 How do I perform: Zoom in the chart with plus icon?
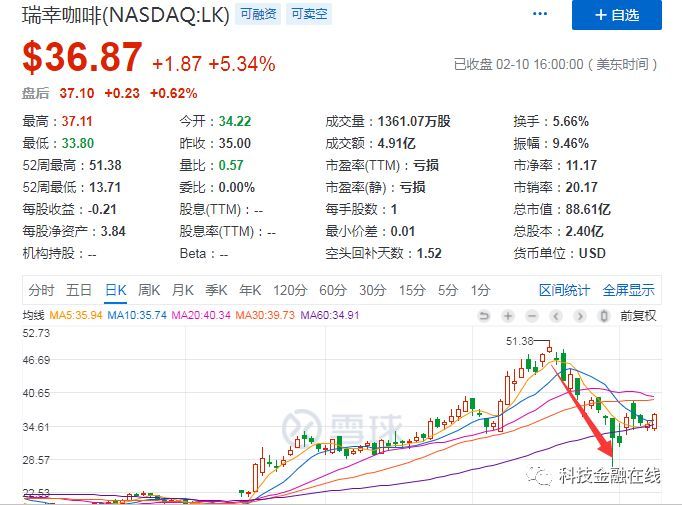pos(508,316)
